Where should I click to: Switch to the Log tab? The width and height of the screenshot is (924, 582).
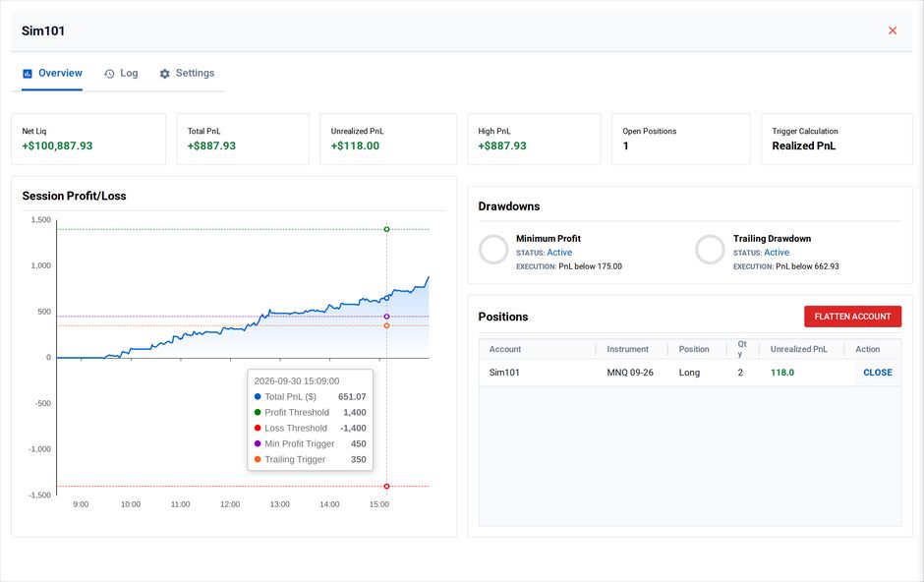pyautogui.click(x=121, y=74)
